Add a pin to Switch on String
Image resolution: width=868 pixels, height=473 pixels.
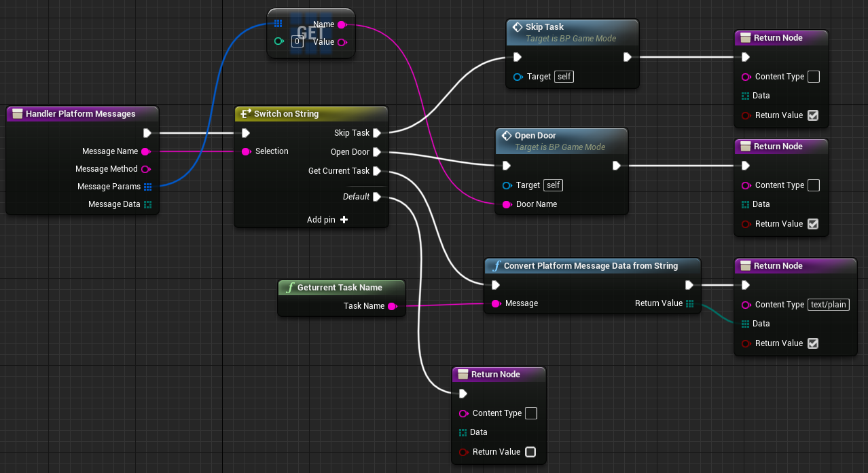pyautogui.click(x=344, y=220)
